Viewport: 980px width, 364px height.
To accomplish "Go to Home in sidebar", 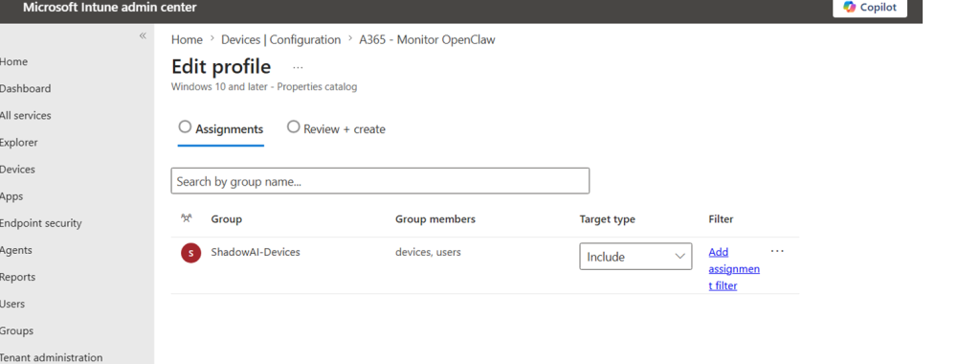I will click(13, 62).
